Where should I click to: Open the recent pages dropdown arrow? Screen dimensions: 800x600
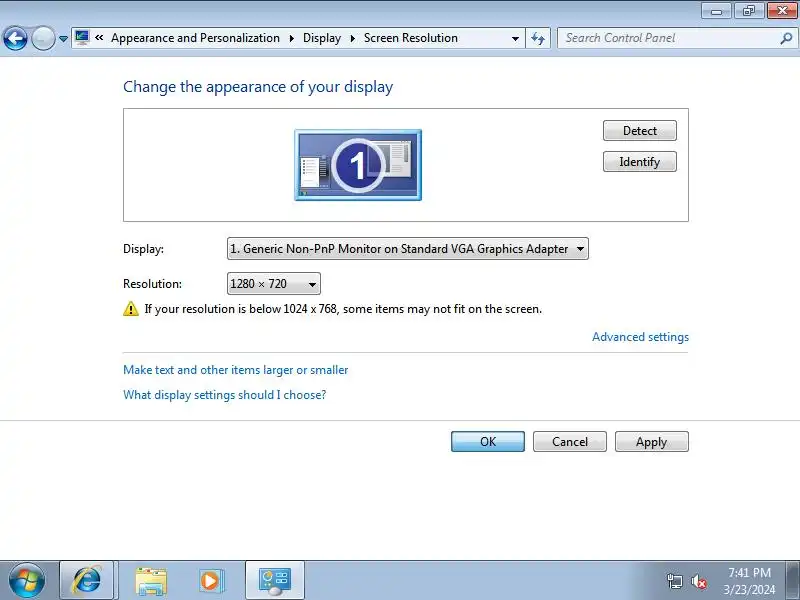pos(63,39)
